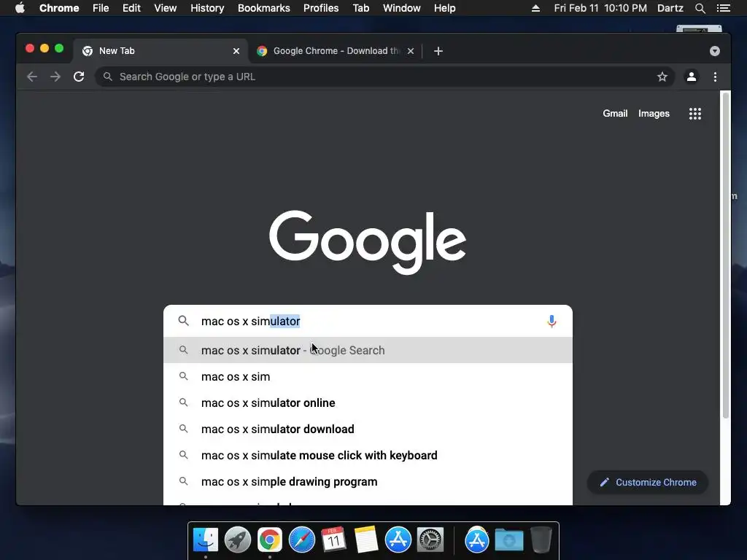
Task: Click the page vertical scrollbar
Action: pyautogui.click(x=726, y=256)
